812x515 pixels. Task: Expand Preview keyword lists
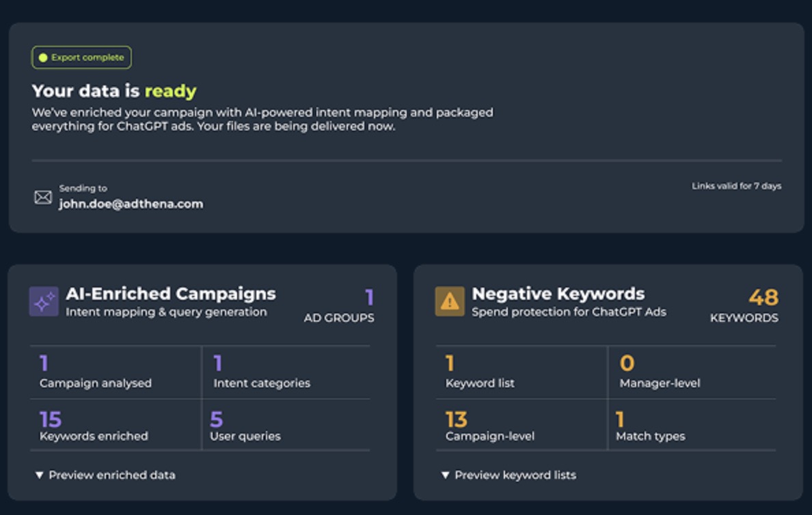pyautogui.click(x=509, y=475)
